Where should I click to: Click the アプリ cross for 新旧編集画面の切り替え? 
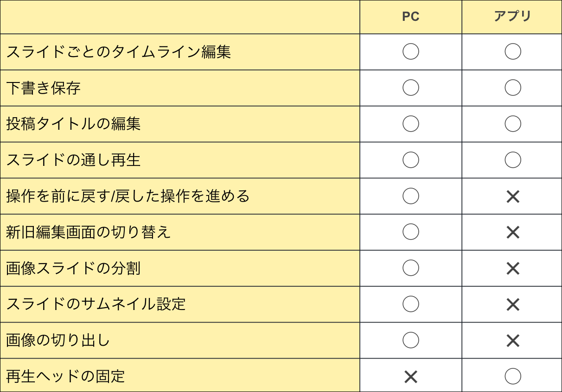513,232
